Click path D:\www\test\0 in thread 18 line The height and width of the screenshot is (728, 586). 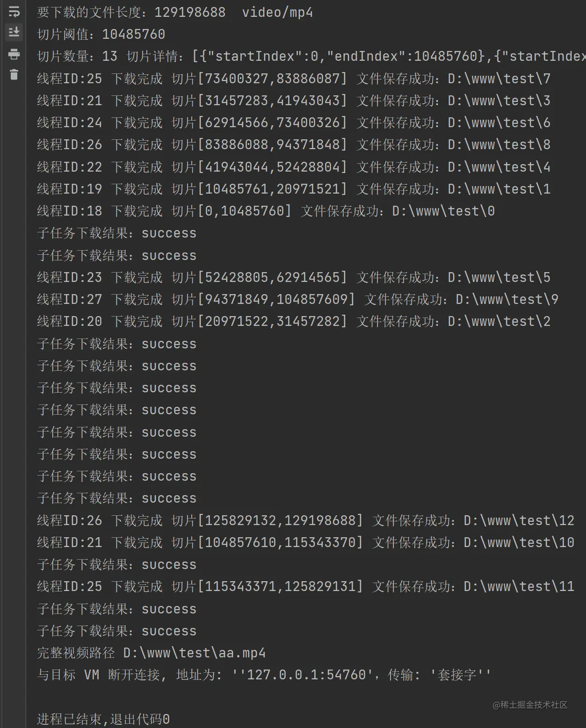[x=443, y=211]
